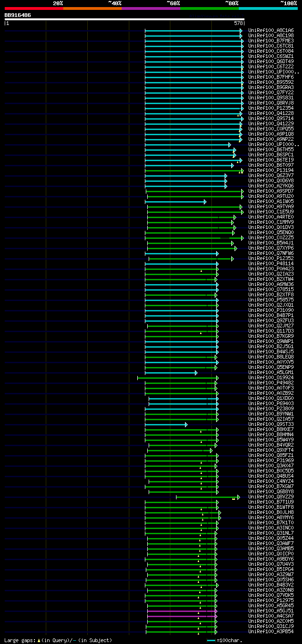Select the label UniRef100_B5A4J1

(x=271, y=243)
